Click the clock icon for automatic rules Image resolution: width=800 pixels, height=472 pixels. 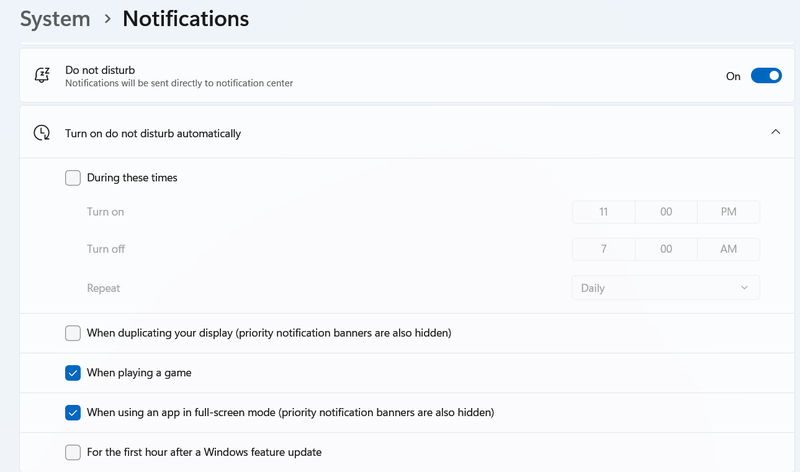coord(42,133)
